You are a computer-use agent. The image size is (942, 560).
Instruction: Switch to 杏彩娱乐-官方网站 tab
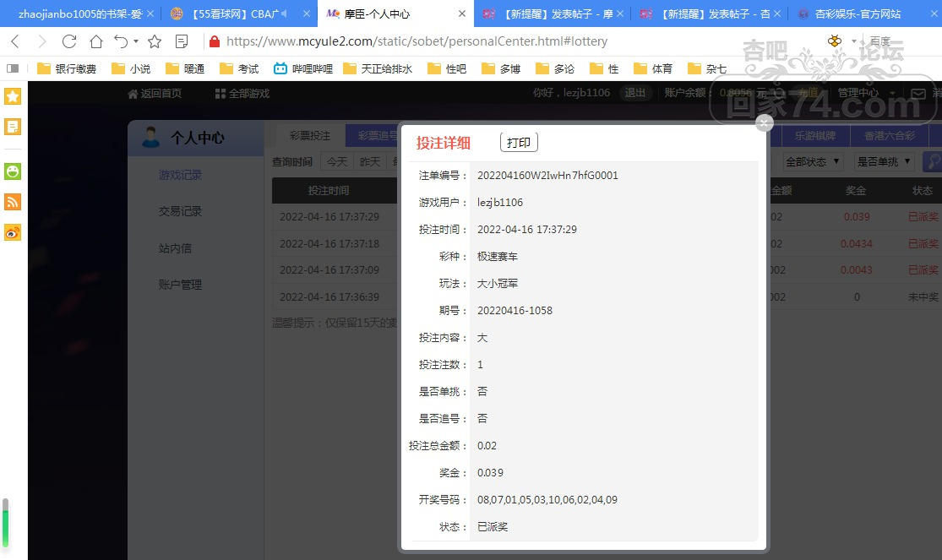coord(858,14)
